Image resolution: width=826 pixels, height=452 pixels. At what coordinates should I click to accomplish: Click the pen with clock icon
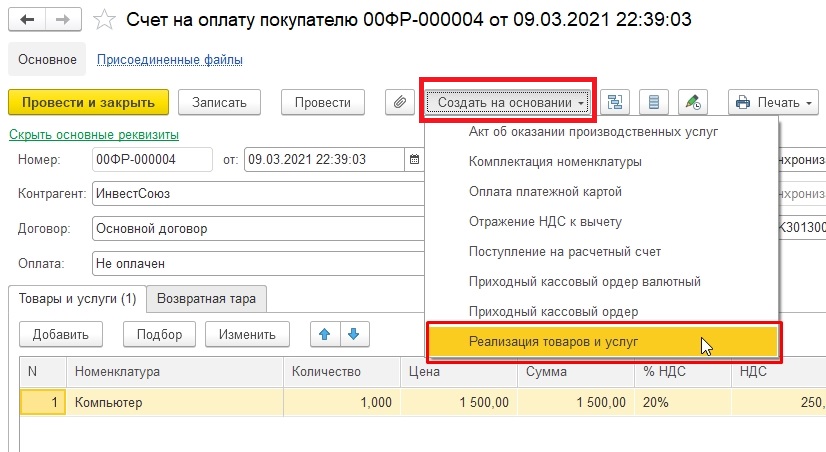[693, 102]
